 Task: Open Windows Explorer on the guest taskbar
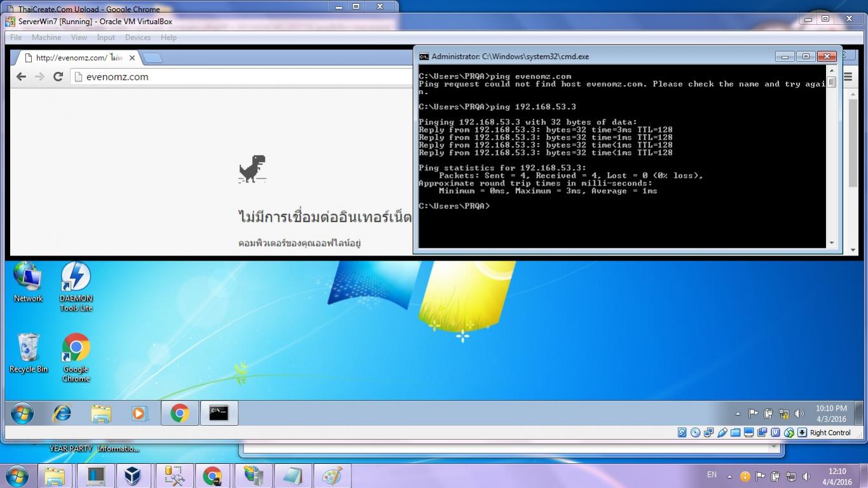pos(100,414)
